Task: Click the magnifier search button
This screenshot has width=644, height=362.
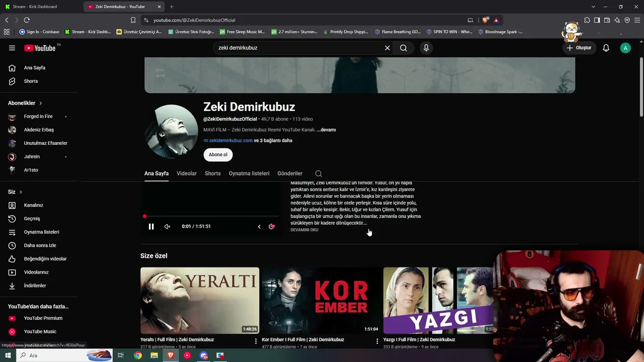Action: click(x=404, y=48)
